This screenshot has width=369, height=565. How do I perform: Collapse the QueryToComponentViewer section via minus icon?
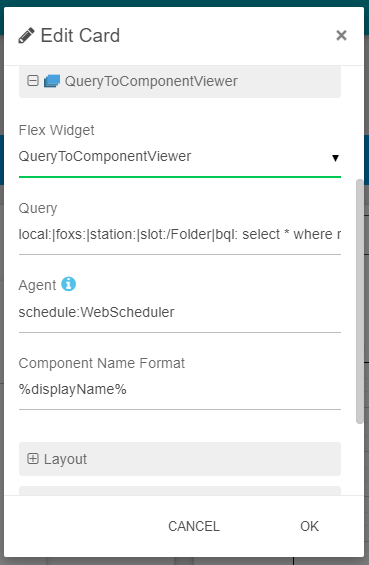(x=33, y=81)
